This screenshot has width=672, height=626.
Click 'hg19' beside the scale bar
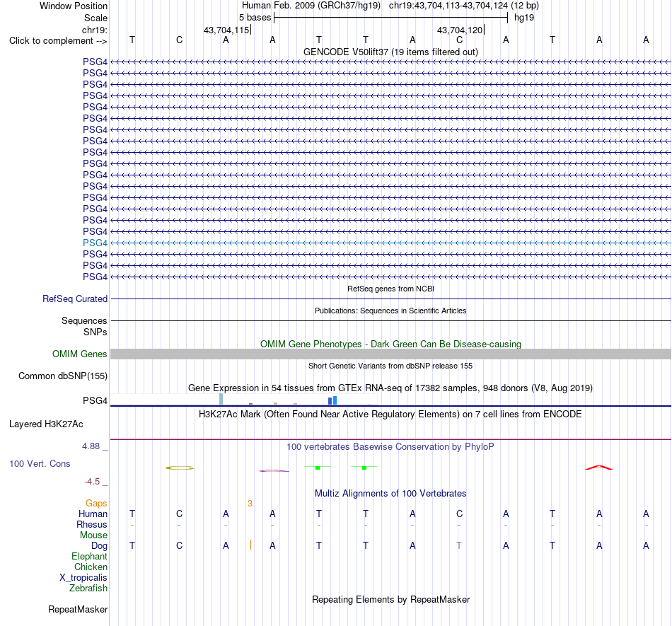[x=523, y=18]
